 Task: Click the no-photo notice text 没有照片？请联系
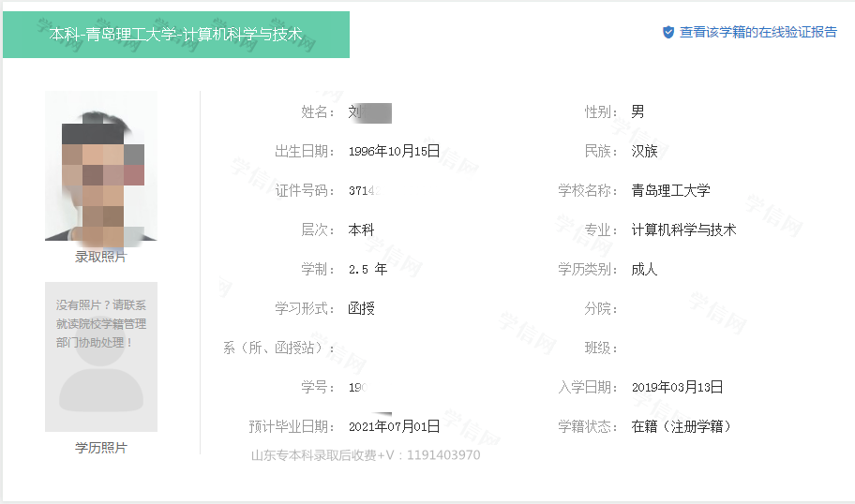click(101, 305)
